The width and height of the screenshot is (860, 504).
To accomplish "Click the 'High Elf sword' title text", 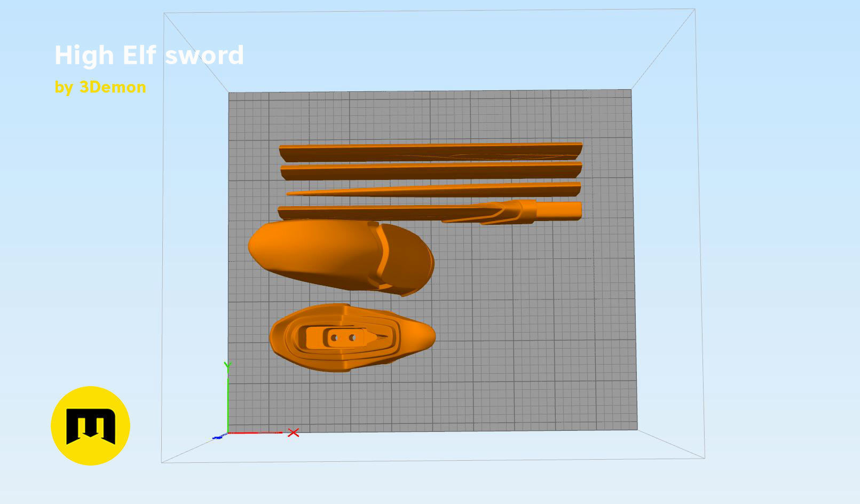I will tap(149, 56).
